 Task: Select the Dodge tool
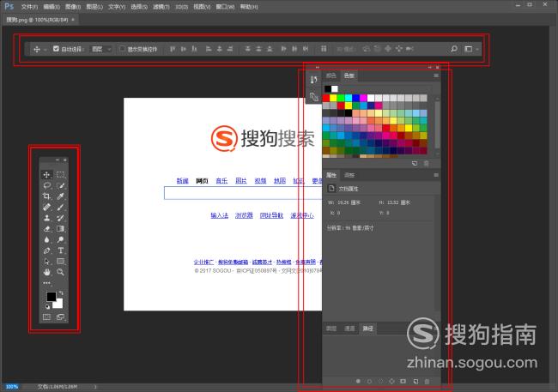[60, 239]
